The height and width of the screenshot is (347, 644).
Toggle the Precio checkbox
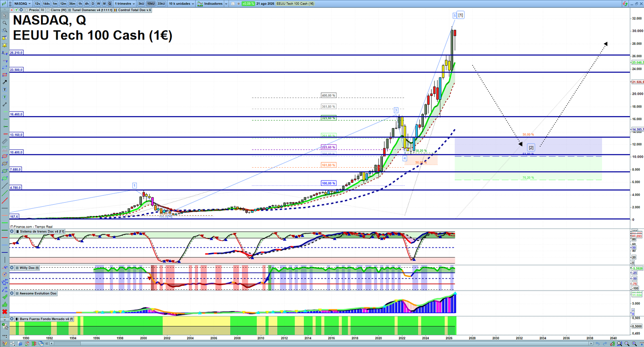coord(27,10)
